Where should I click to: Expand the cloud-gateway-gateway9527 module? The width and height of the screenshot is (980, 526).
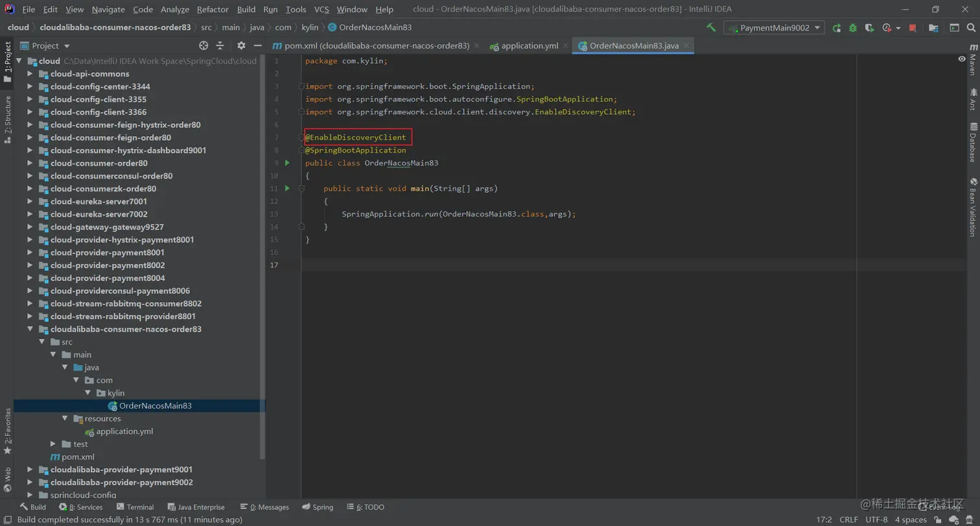30,227
